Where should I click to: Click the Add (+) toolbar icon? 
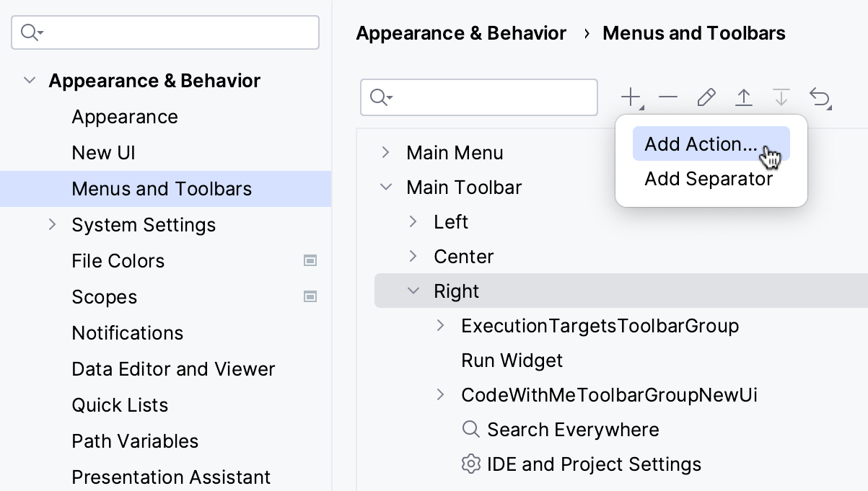tap(630, 97)
